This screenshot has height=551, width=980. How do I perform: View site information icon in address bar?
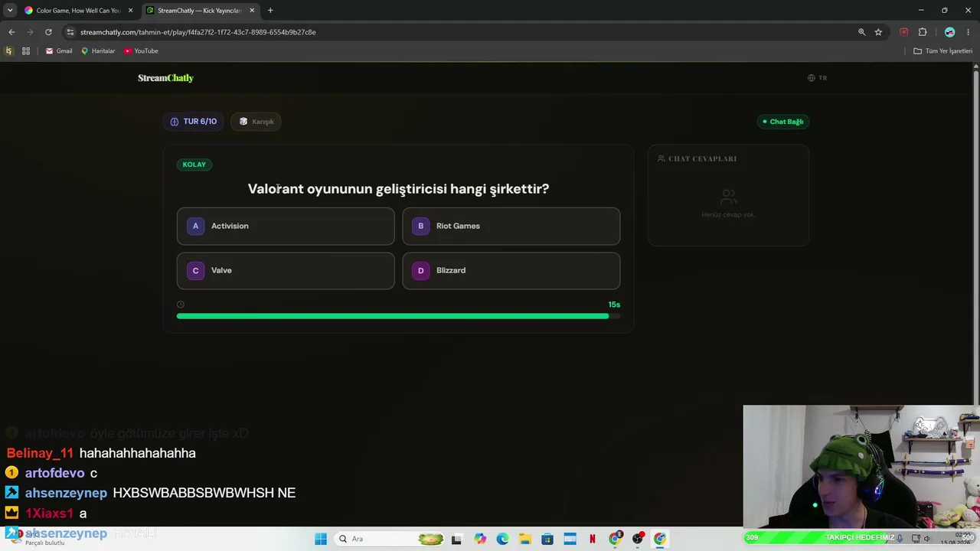[70, 32]
